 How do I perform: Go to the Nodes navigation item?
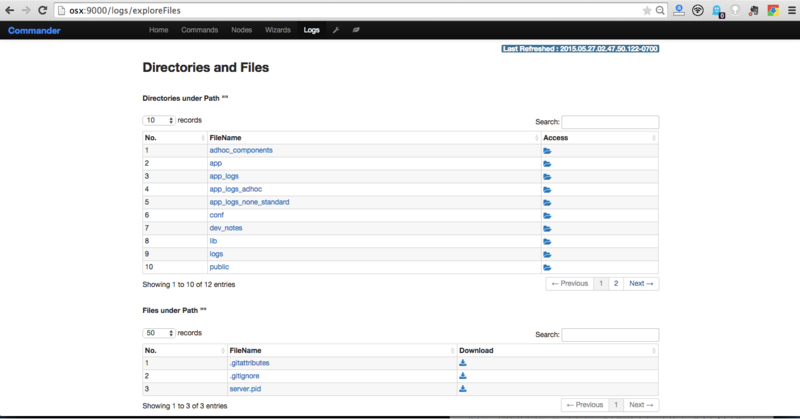point(241,30)
